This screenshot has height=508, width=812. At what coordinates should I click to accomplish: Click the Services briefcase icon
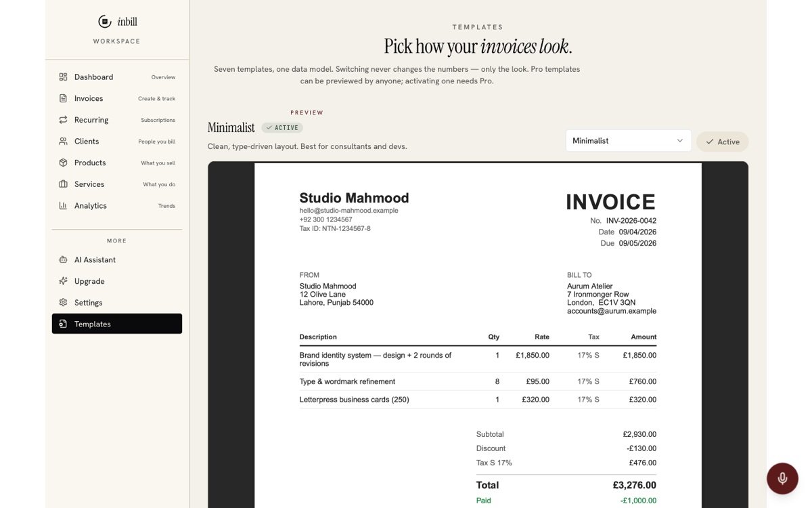pos(63,184)
